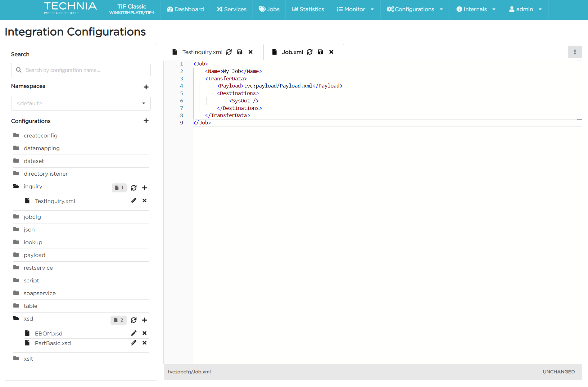Click line 4 Payload in the editor
Image resolution: width=588 pixels, height=387 pixels.
click(280, 86)
